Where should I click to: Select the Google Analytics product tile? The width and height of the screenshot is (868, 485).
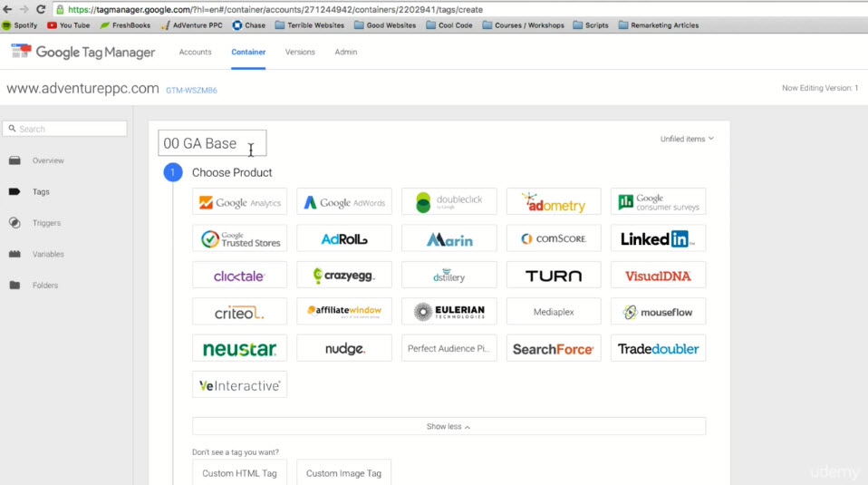(x=240, y=202)
